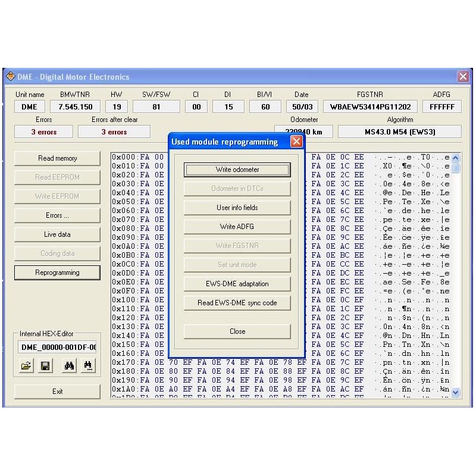This screenshot has width=476, height=476.
Task: Click hex row address 0x000
Action: (x=123, y=157)
